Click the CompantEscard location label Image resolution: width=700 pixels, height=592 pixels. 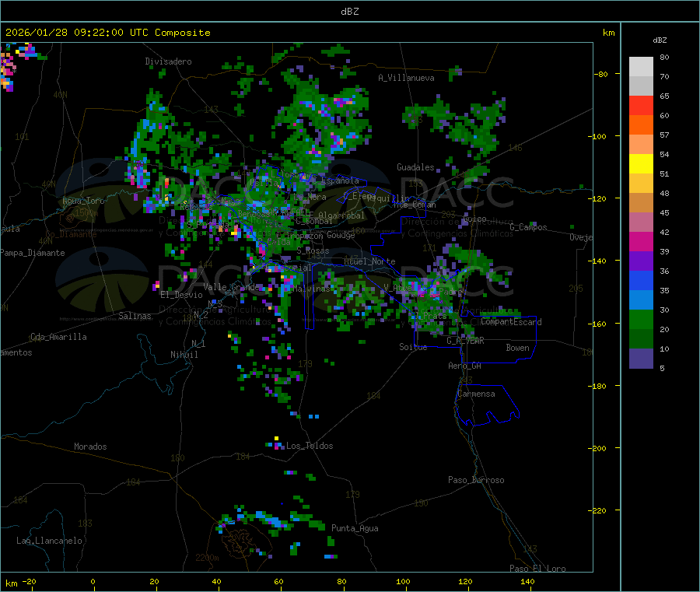click(512, 322)
